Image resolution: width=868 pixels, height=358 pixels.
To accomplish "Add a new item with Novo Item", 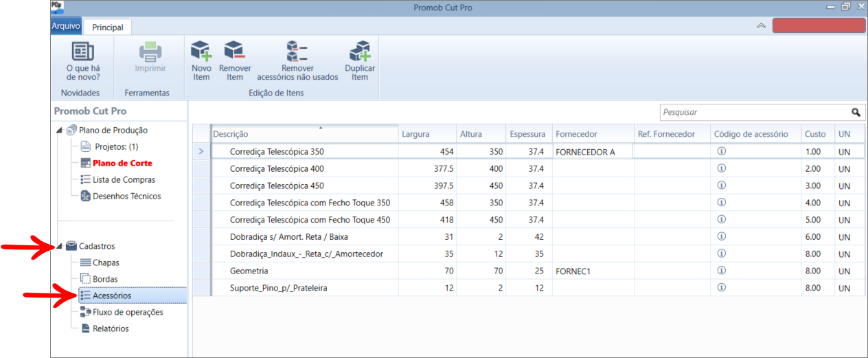I will 201,52.
